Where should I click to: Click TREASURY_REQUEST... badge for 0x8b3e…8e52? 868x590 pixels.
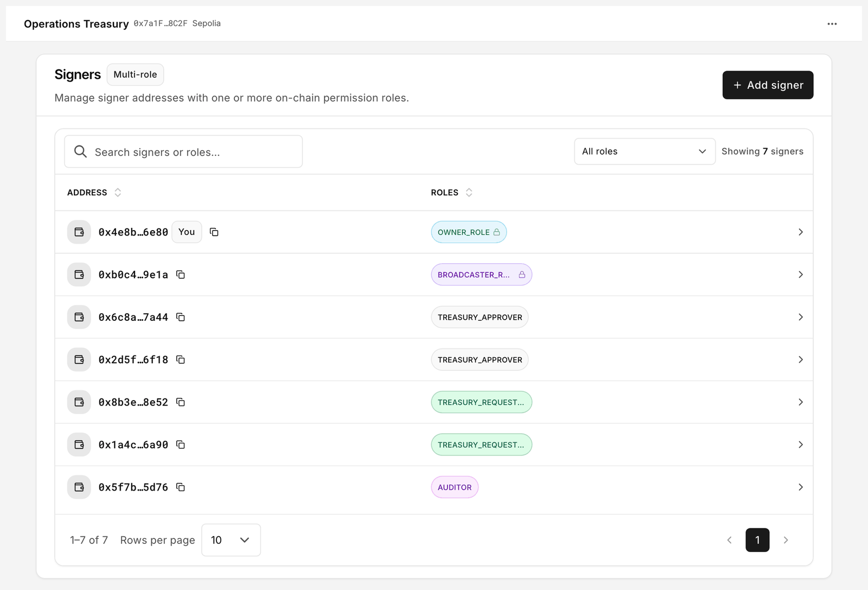point(481,402)
